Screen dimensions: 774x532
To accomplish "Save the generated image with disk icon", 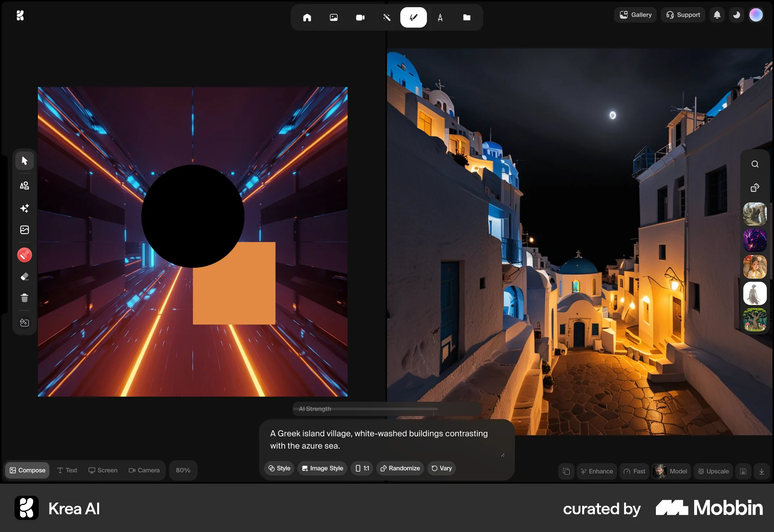I will pos(743,471).
